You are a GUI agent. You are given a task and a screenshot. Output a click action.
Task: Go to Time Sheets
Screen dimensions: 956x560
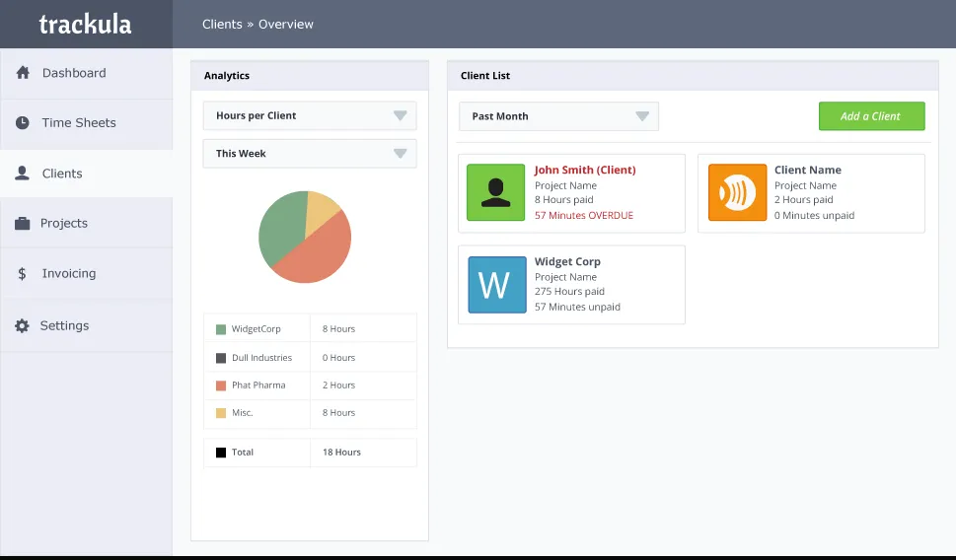pos(86,123)
